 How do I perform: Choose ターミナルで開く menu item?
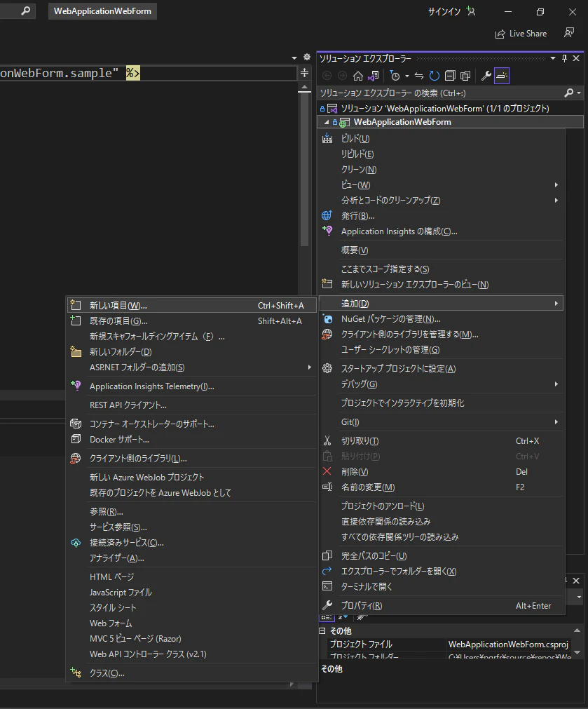(x=442, y=586)
